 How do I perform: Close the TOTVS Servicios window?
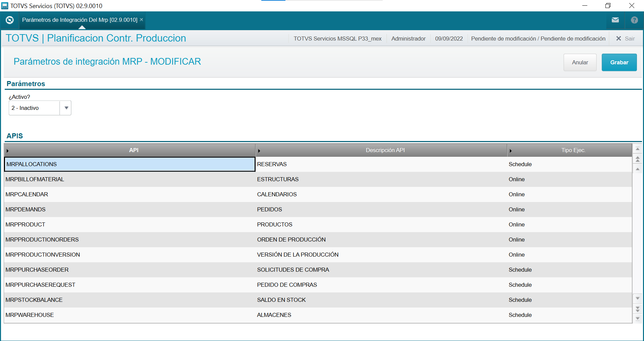(x=632, y=6)
